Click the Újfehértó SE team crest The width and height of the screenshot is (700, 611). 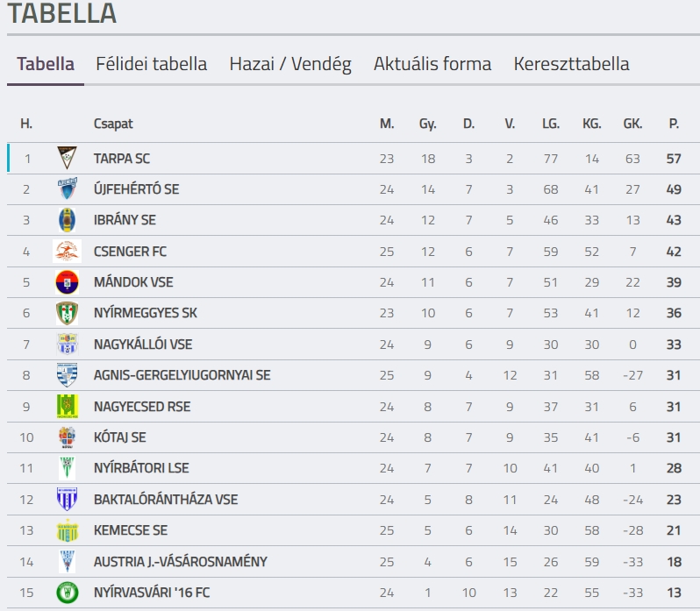click(x=67, y=188)
